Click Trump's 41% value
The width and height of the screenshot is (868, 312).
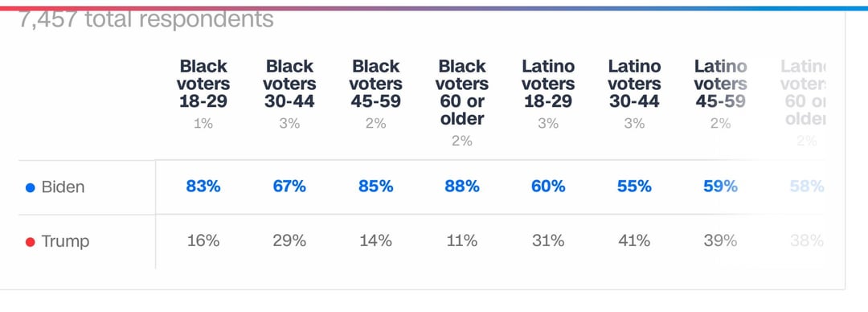634,241
